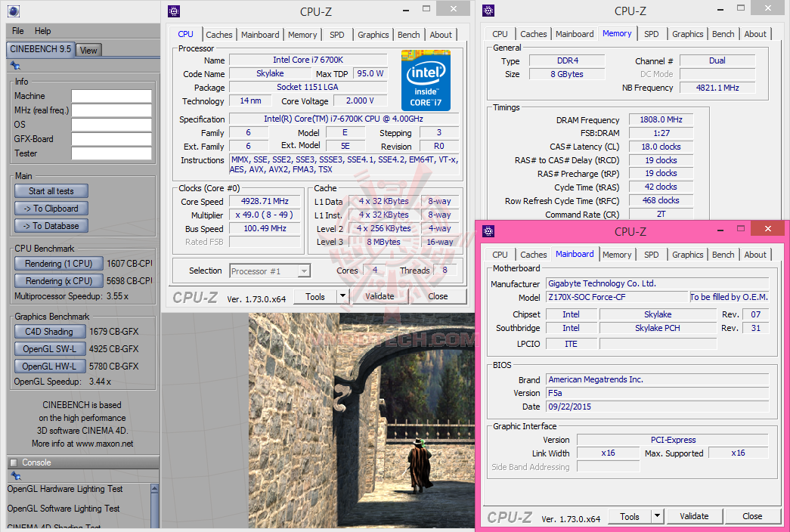Toggle the Console checkbox
This screenshot has height=532, width=790.
(x=13, y=462)
